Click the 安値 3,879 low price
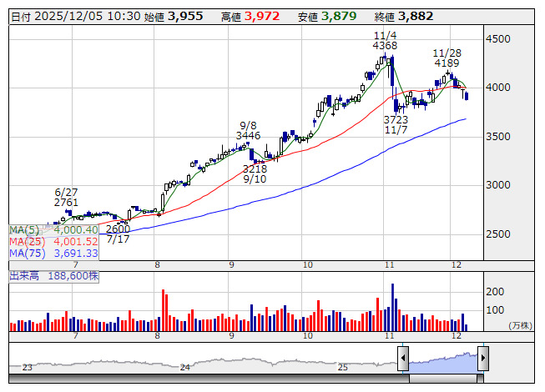The width and height of the screenshot is (545, 392). pyautogui.click(x=327, y=17)
